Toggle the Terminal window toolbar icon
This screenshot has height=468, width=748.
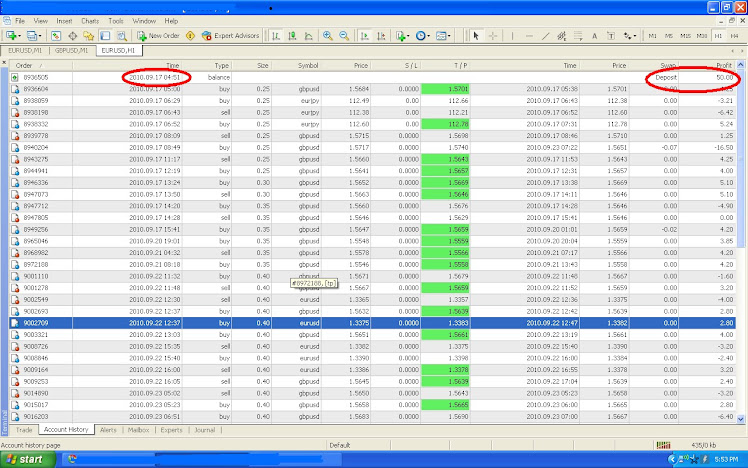[x=105, y=36]
